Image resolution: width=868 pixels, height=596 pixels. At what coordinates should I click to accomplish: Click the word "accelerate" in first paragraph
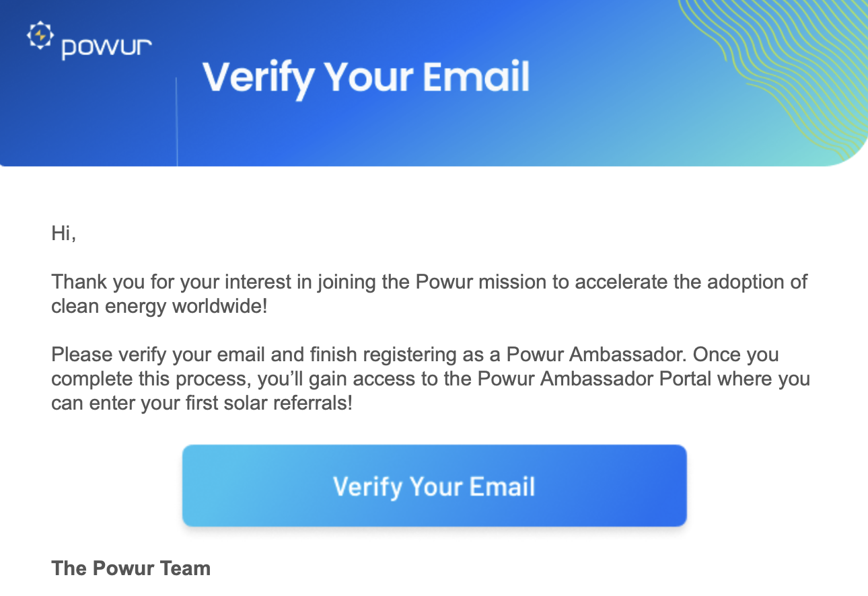click(x=633, y=281)
